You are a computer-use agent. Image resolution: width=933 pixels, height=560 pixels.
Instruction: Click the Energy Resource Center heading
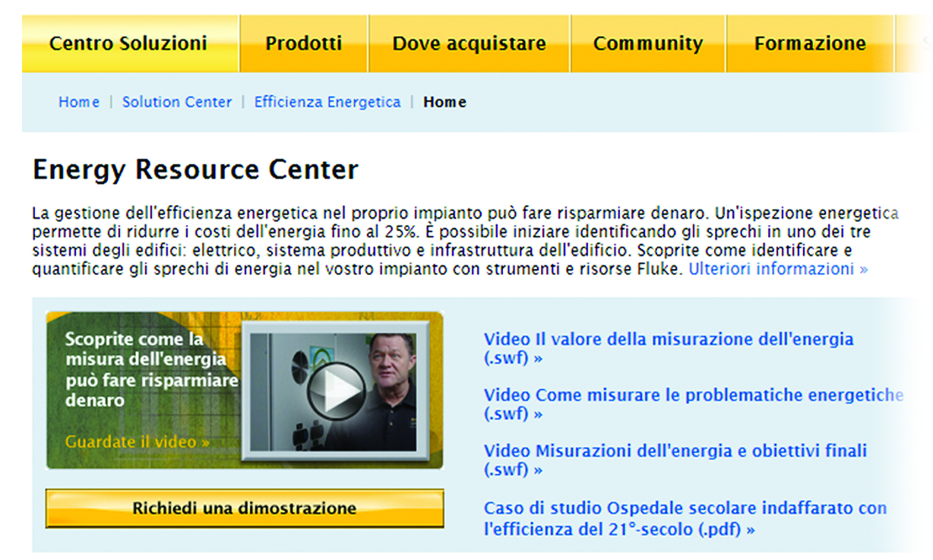[x=195, y=169]
